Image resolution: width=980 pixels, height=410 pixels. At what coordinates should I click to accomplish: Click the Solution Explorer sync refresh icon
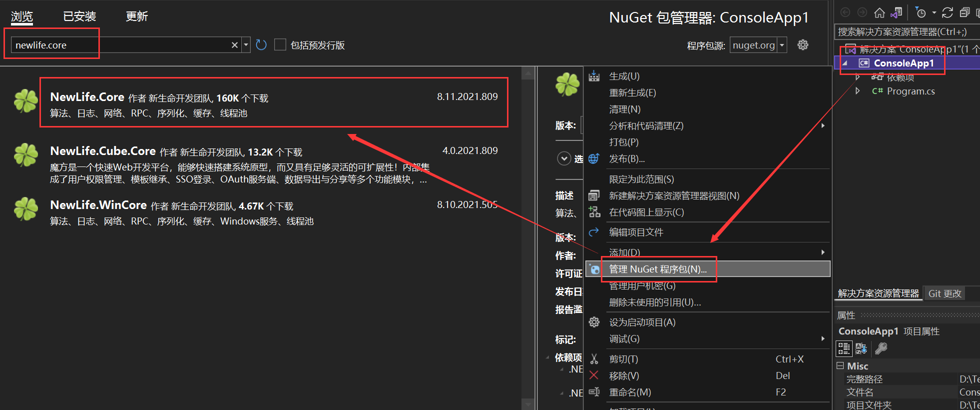(x=948, y=12)
